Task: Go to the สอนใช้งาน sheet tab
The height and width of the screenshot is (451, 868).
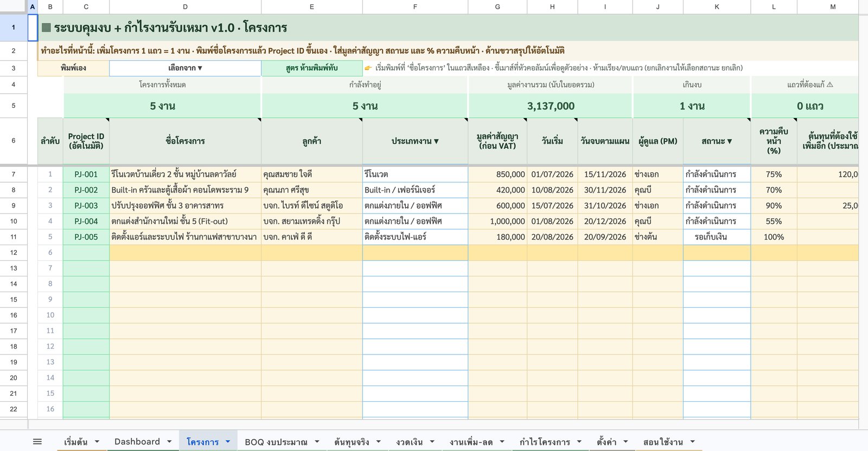Action: [x=663, y=442]
